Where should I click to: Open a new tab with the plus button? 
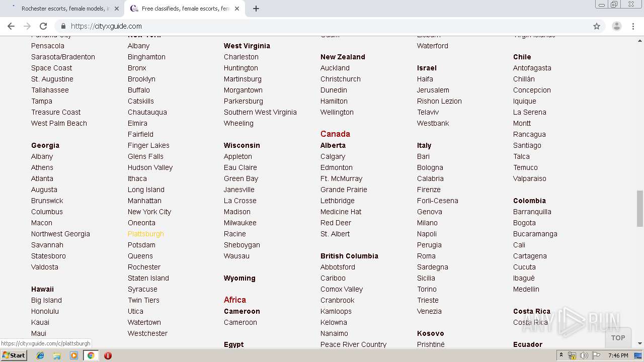pyautogui.click(x=256, y=9)
